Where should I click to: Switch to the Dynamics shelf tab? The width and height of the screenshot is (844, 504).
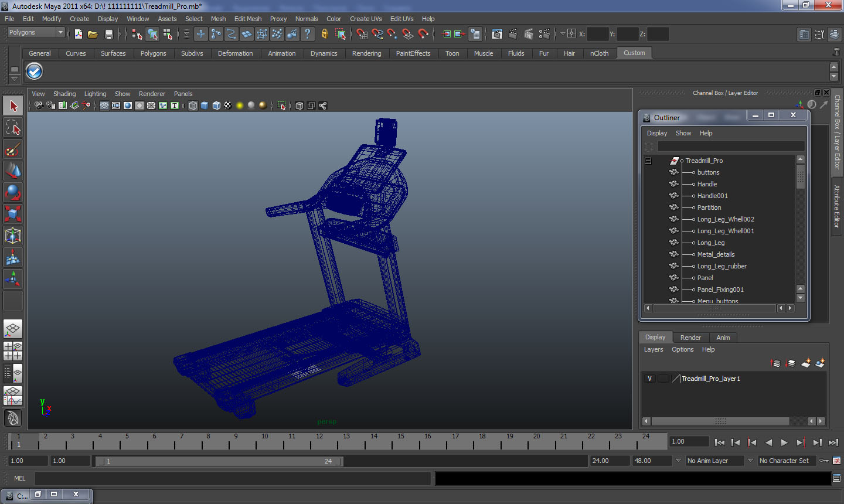click(x=324, y=53)
